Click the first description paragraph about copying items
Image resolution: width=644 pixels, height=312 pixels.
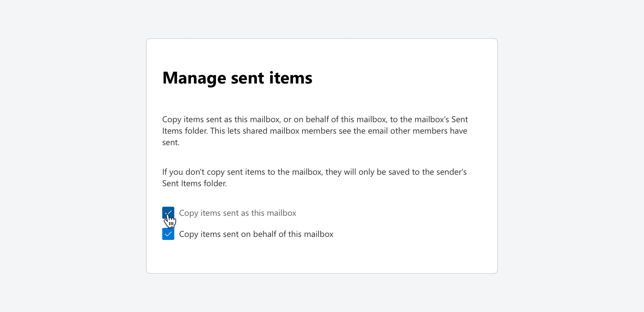click(x=314, y=131)
